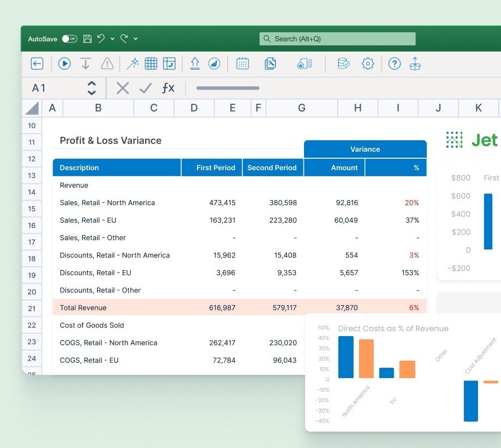Click in the Search (Alt+Q) box

[337, 39]
